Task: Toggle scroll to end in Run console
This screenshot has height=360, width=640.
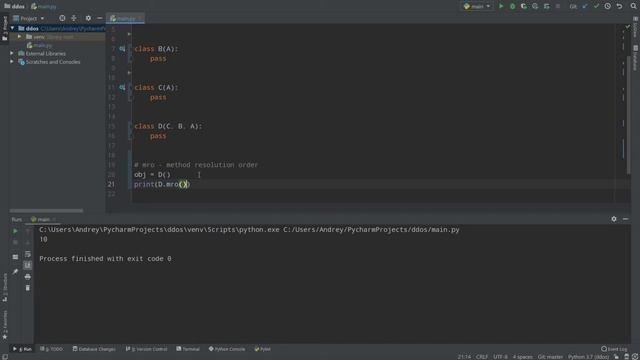Action: click(28, 265)
